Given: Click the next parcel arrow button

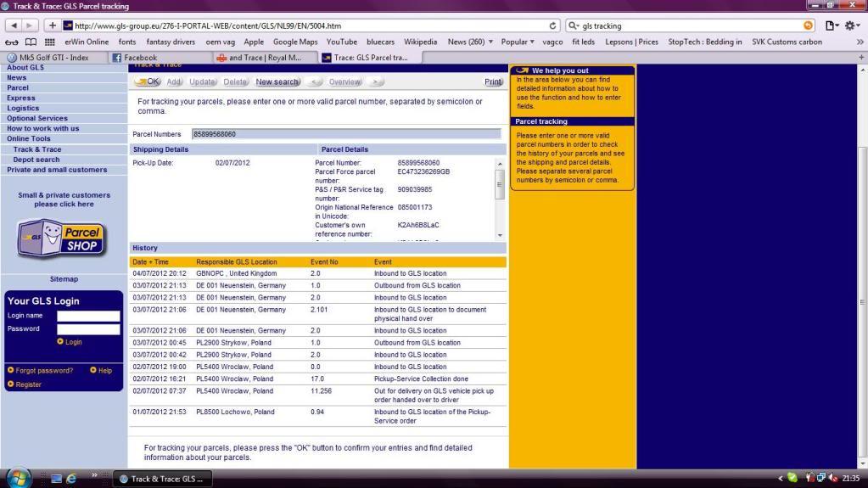Looking at the screenshot, I should point(375,82).
